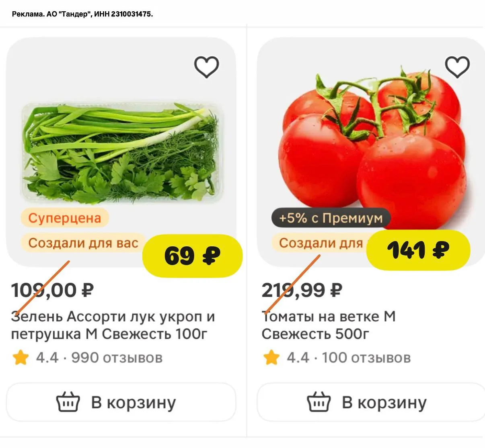
Task: Click basket icon under the greens product
Action: click(x=68, y=402)
